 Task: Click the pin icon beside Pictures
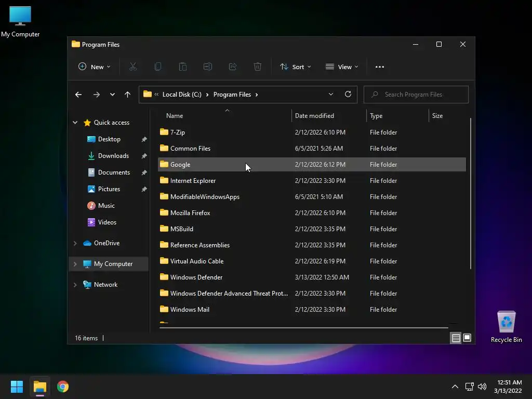tap(144, 189)
